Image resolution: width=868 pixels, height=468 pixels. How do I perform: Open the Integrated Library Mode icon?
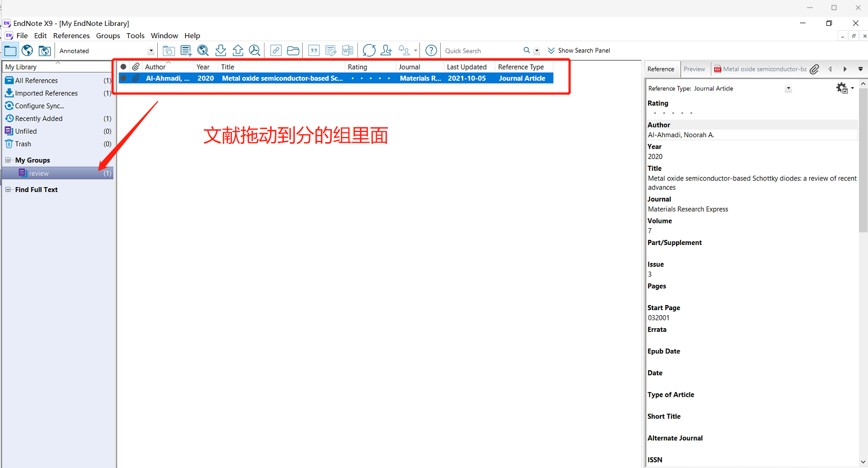click(45, 51)
